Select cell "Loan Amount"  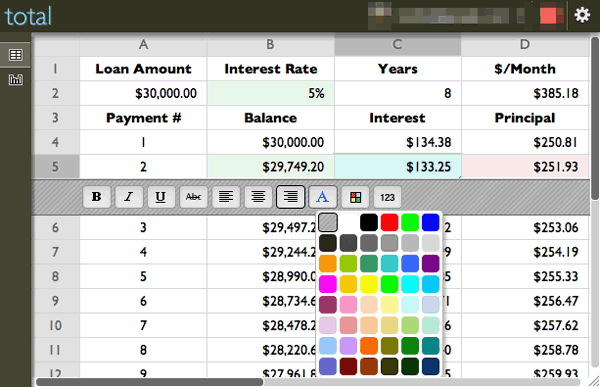click(143, 69)
